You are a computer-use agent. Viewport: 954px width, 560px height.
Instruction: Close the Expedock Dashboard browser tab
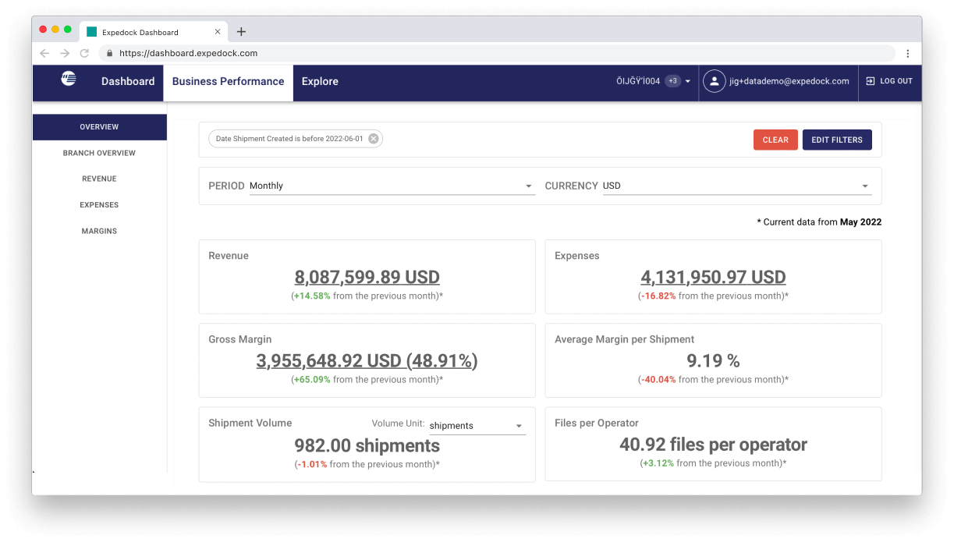[x=218, y=32]
